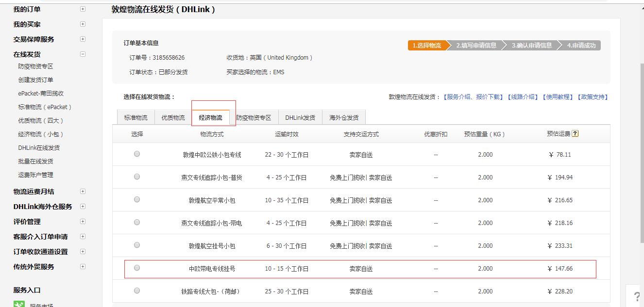Click the 预估运费 question mark help icon
This screenshot has width=644, height=307.
point(576,133)
